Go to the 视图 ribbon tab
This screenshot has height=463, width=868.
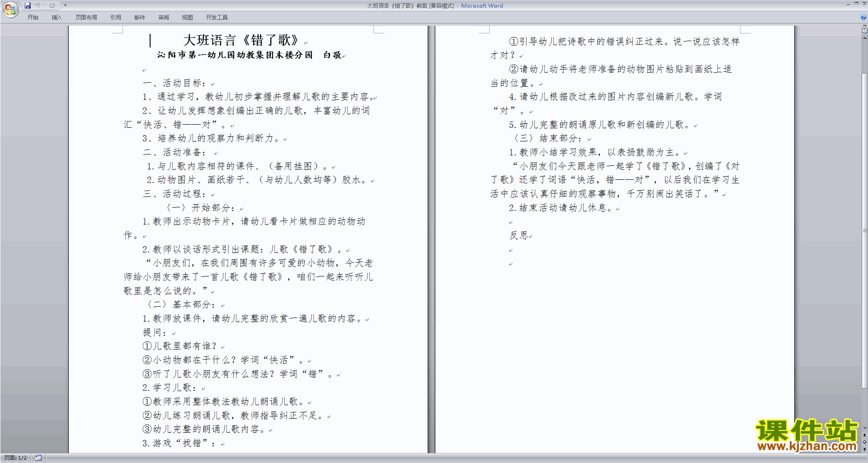pyautogui.click(x=188, y=18)
